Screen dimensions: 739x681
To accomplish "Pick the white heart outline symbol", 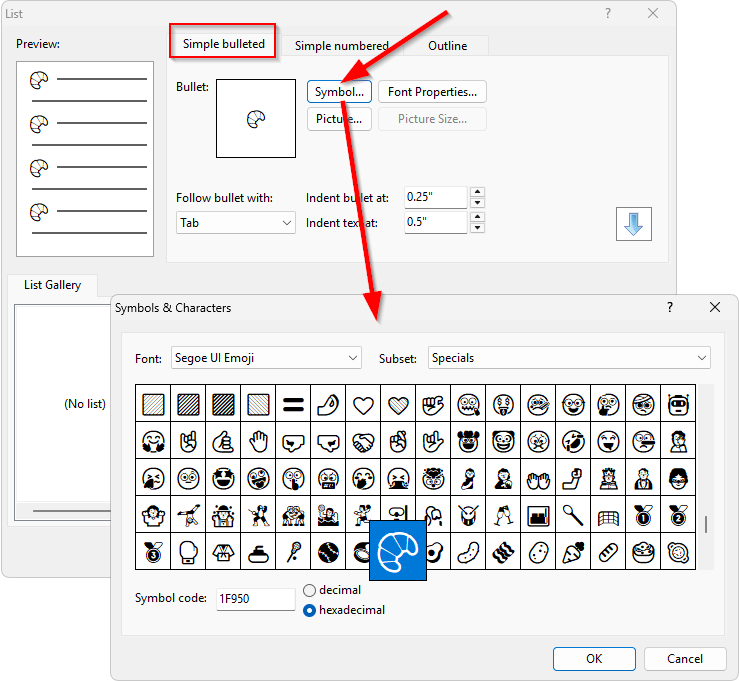I will tap(363, 404).
